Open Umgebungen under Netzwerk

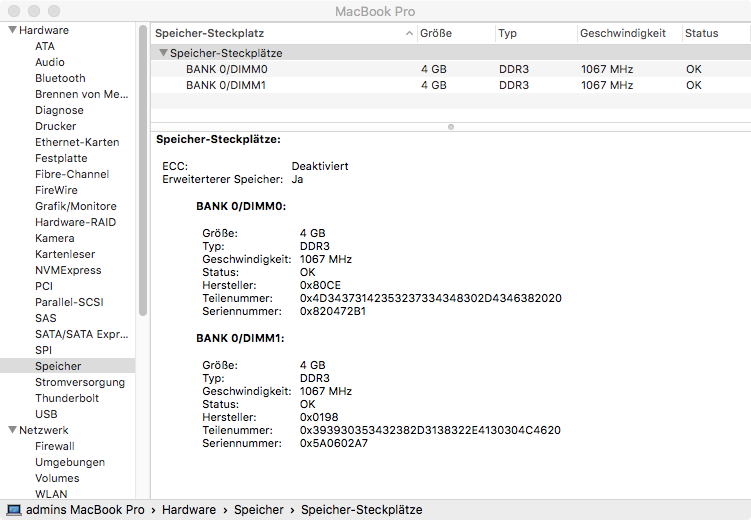[x=70, y=462]
